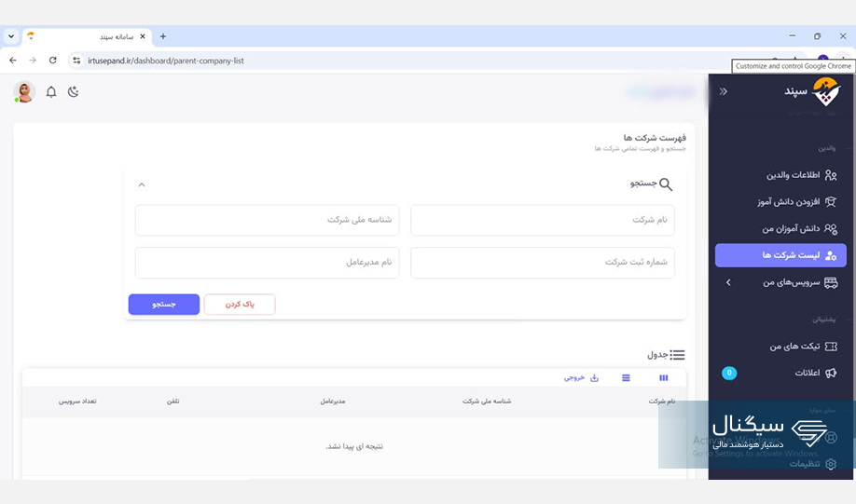The width and height of the screenshot is (856, 504).
Task: Open the user avatar profile menu
Action: pos(24,91)
